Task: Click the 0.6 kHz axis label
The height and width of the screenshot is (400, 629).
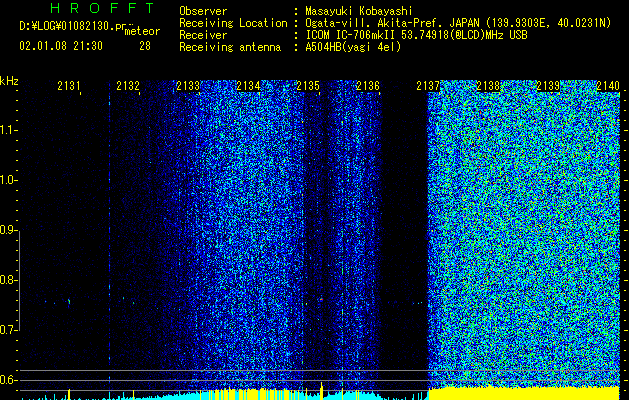Action: (7, 380)
